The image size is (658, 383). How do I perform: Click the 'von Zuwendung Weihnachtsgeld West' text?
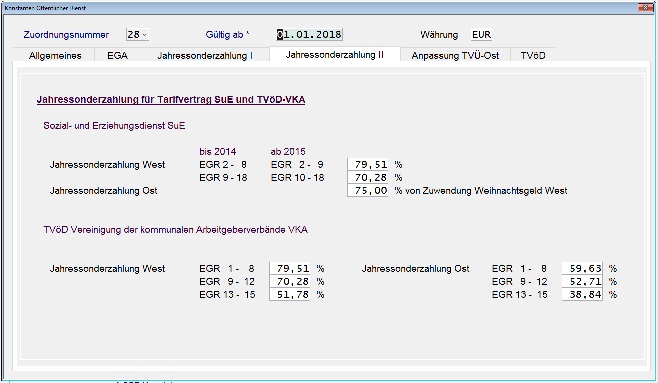(x=486, y=191)
